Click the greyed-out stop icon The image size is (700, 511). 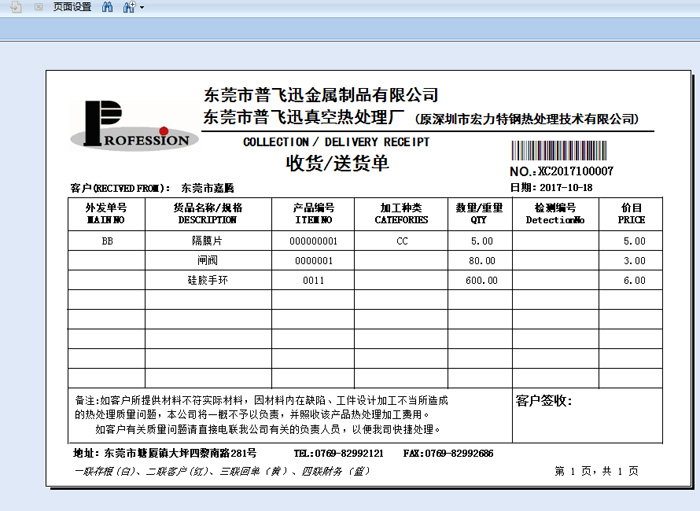coord(39,7)
